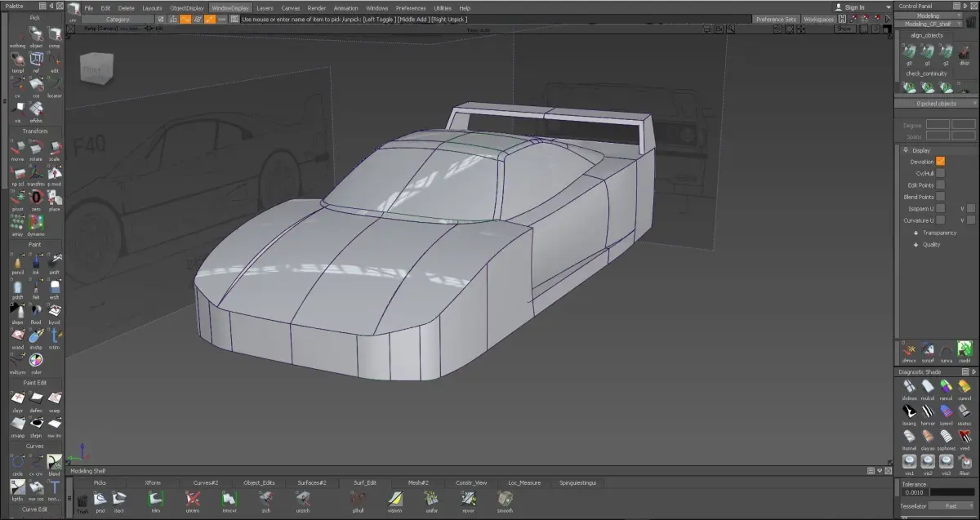Enable the Edit Points checkbox
The height and width of the screenshot is (520, 980).
pyautogui.click(x=940, y=185)
